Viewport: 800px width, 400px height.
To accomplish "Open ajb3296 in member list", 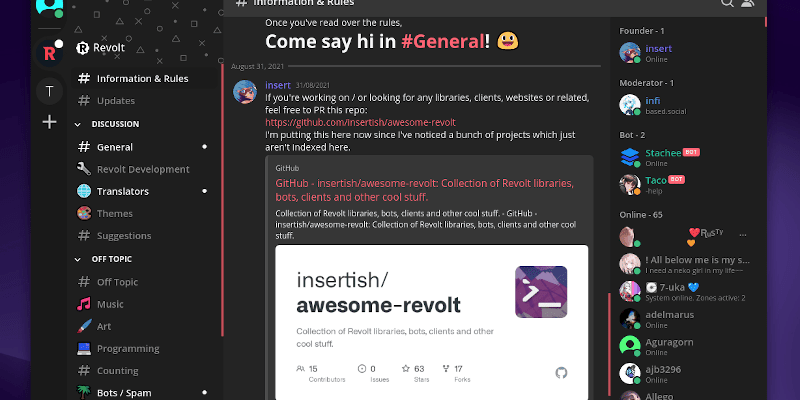I will (x=689, y=373).
